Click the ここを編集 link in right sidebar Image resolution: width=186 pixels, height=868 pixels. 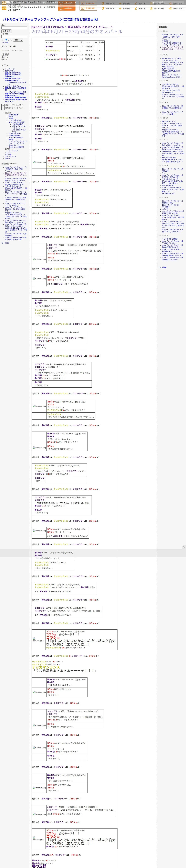coord(162,267)
